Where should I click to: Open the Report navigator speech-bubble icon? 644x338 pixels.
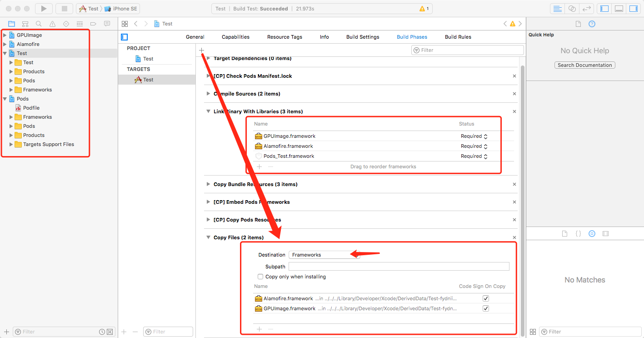pyautogui.click(x=107, y=24)
